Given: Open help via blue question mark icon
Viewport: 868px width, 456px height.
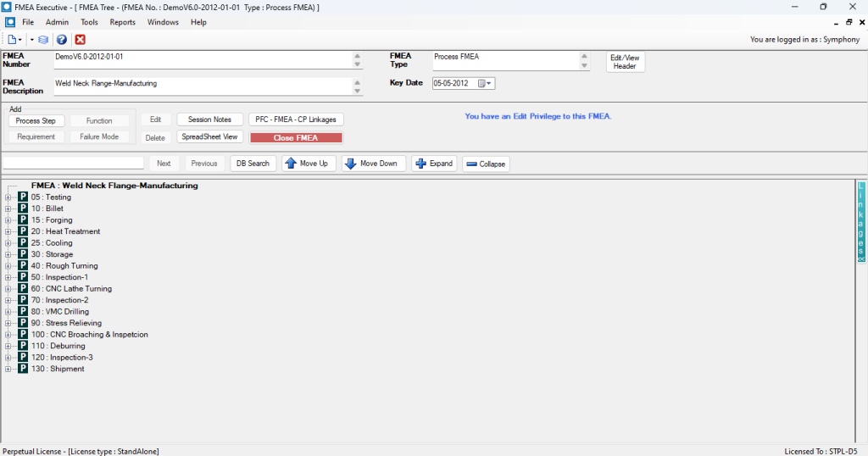Looking at the screenshot, I should pyautogui.click(x=61, y=40).
